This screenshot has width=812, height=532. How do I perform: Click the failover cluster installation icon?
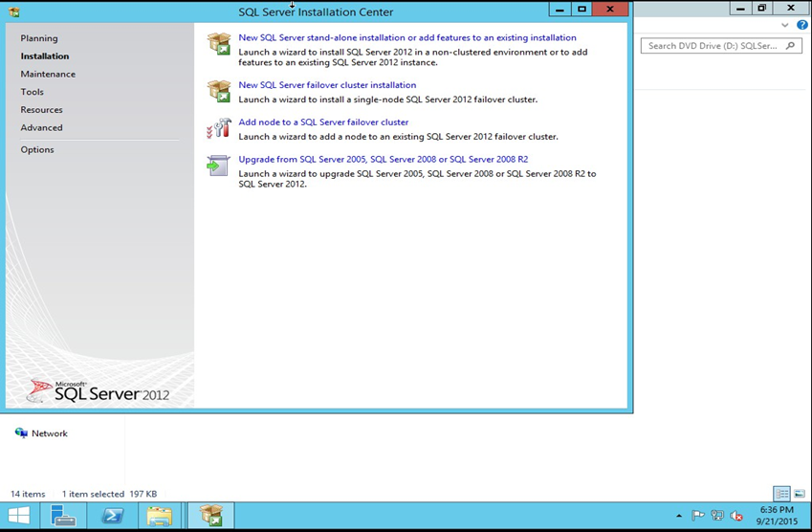pyautogui.click(x=219, y=91)
